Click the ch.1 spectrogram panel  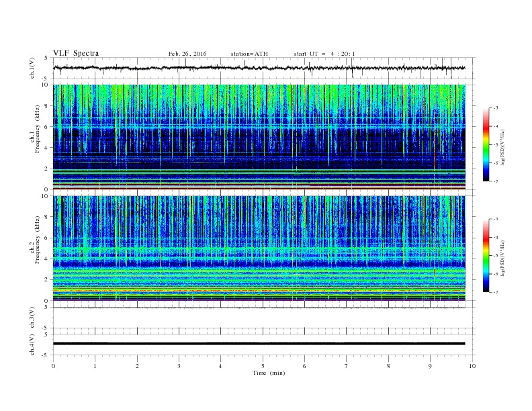pos(259,137)
